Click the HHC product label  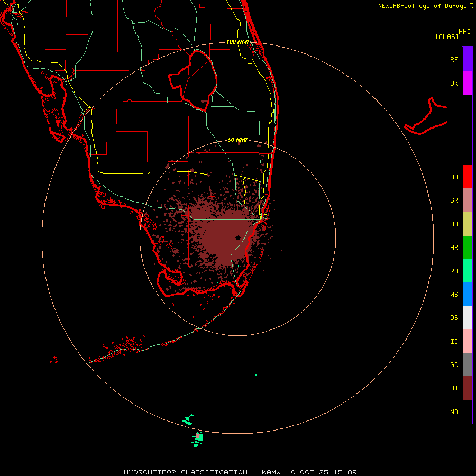coord(464,32)
